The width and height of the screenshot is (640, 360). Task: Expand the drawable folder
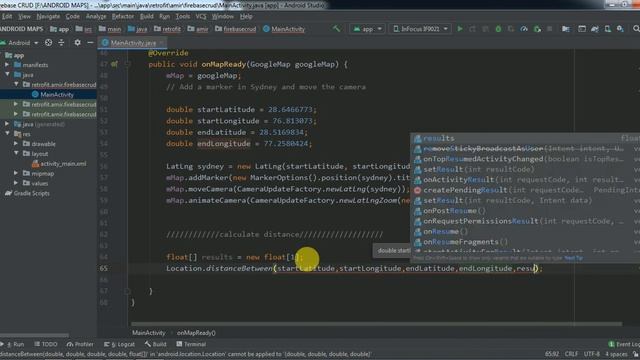pyautogui.click(x=16, y=144)
